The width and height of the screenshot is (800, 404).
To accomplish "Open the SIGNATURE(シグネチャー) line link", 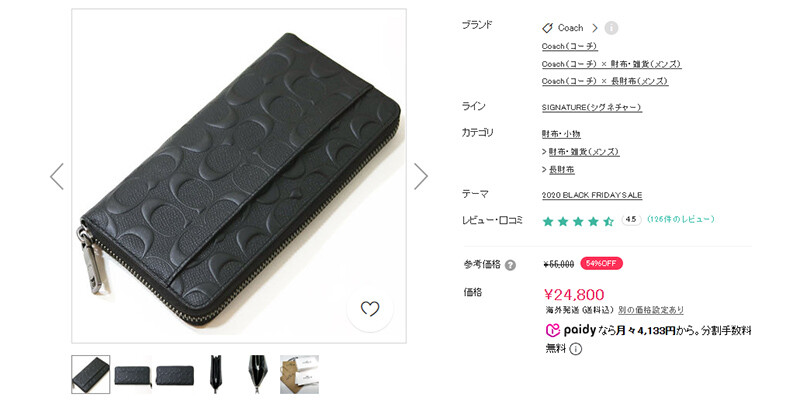I will [x=591, y=108].
